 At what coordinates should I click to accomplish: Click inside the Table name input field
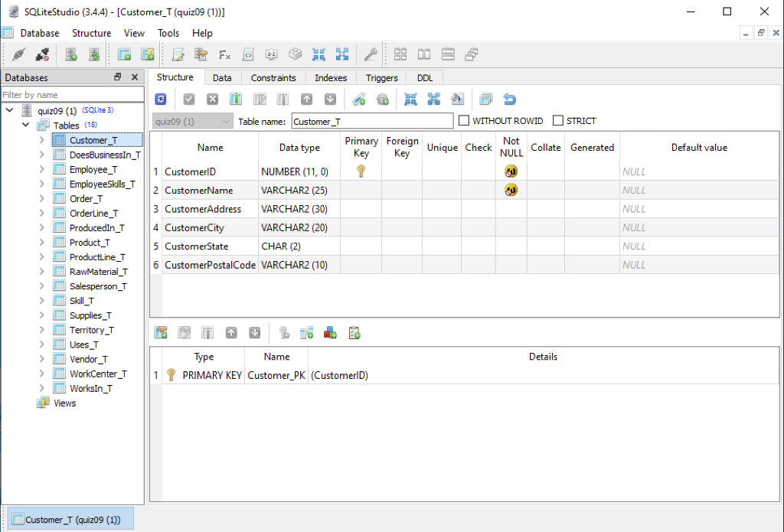coord(371,120)
